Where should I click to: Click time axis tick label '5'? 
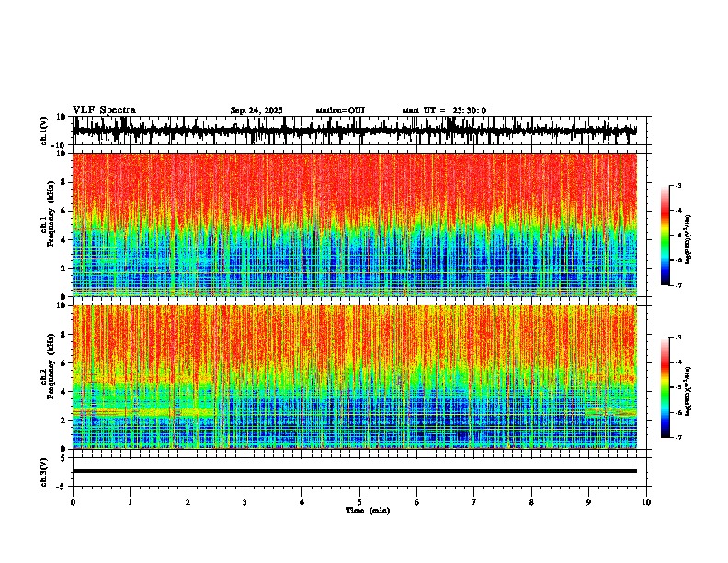pyautogui.click(x=359, y=502)
